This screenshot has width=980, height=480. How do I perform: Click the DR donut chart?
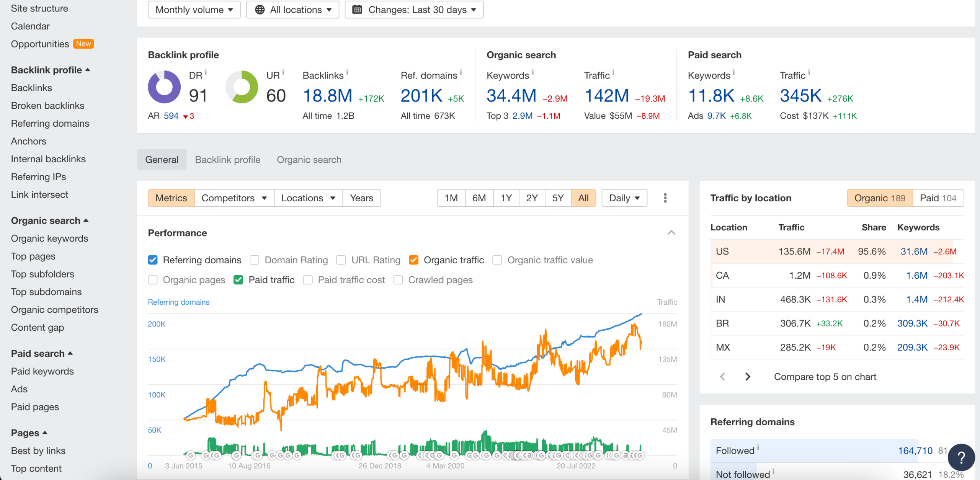coord(164,87)
